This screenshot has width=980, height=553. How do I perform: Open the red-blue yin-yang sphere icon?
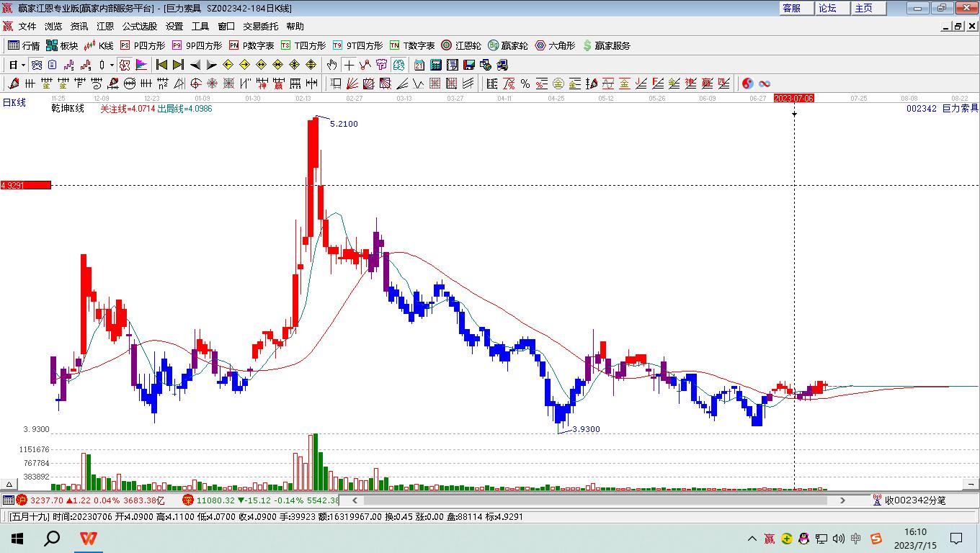point(747,84)
